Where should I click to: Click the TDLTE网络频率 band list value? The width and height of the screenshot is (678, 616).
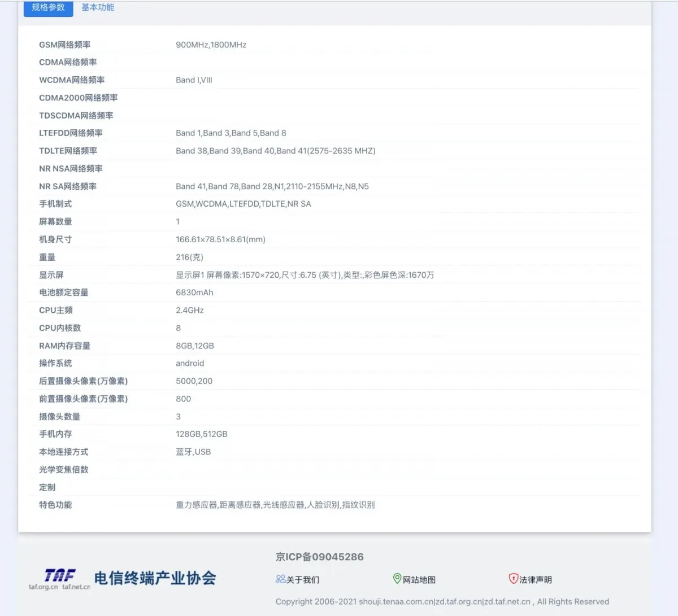[276, 151]
